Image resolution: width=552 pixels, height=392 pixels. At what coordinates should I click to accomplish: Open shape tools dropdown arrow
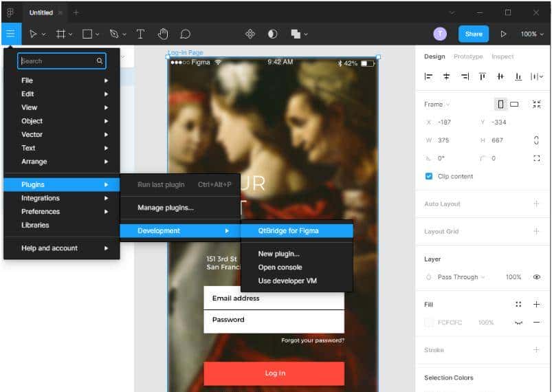point(97,34)
